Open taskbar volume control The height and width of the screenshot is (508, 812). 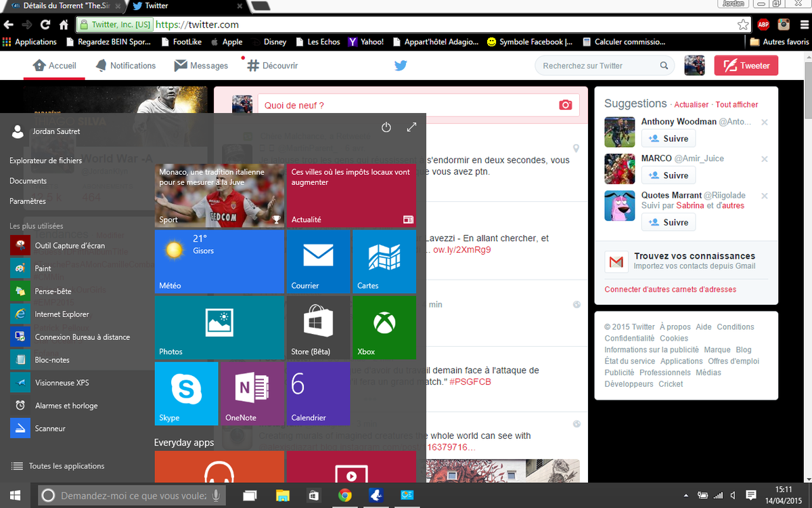(733, 496)
